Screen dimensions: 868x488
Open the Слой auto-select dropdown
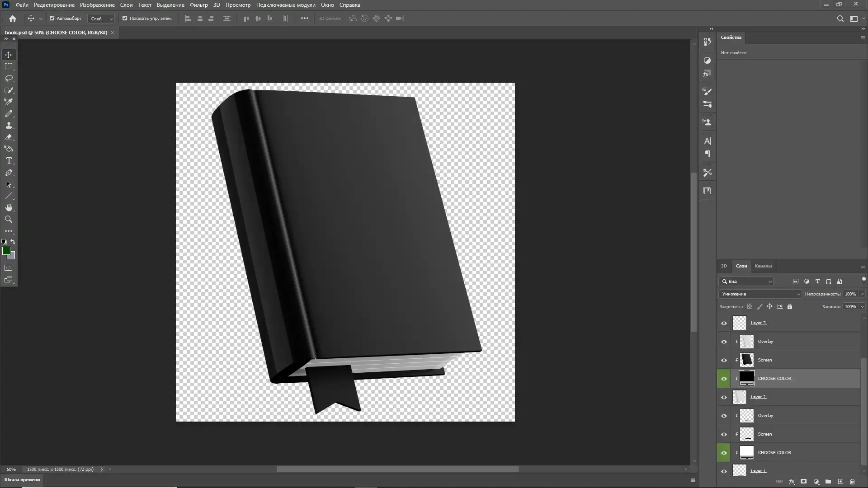(101, 19)
